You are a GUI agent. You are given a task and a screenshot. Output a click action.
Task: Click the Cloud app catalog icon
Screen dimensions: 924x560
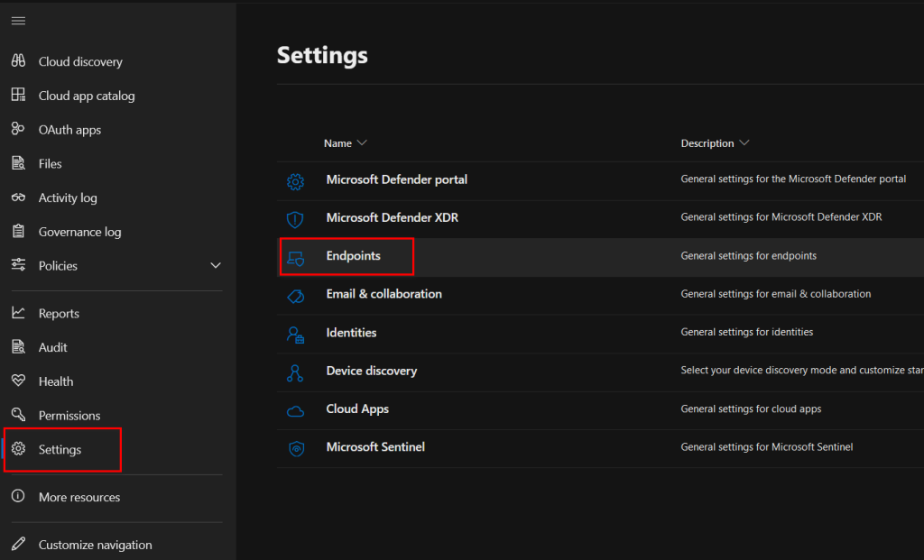(18, 96)
